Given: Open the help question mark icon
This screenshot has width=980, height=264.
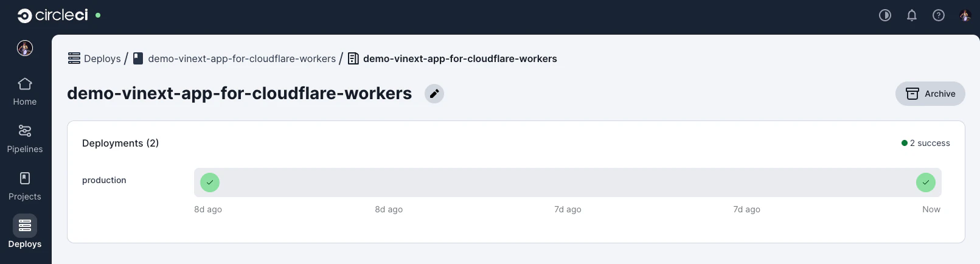Looking at the screenshot, I should coord(939,15).
